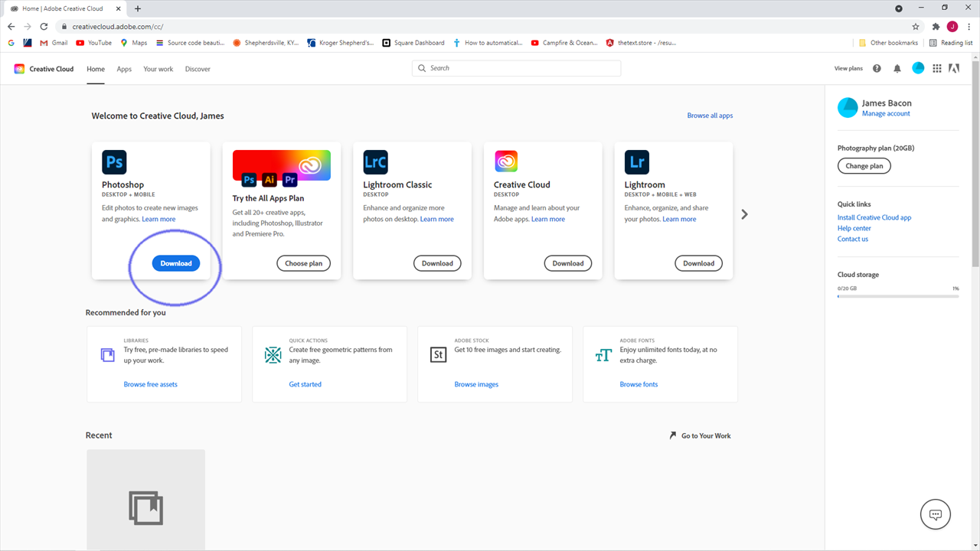
Task: Open the Browse all apps link
Action: tap(710, 116)
